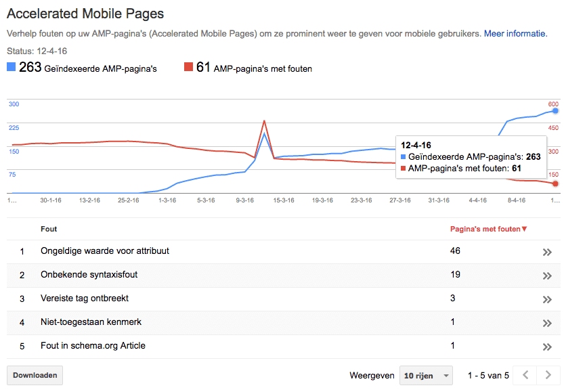Click the sort arrow on "Pagina's met fouten"
564x392 pixels.
tap(526, 229)
